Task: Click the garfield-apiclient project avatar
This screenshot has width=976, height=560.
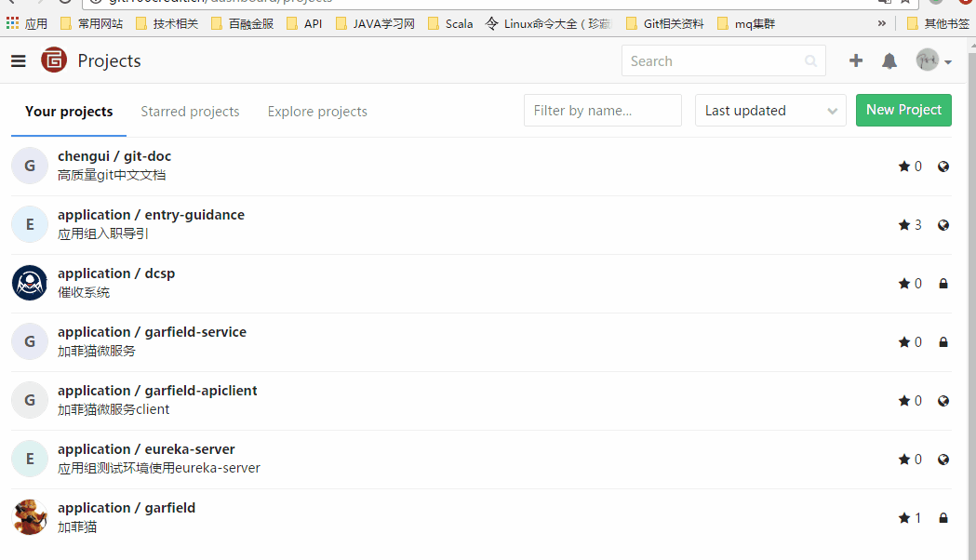Action: (x=29, y=399)
